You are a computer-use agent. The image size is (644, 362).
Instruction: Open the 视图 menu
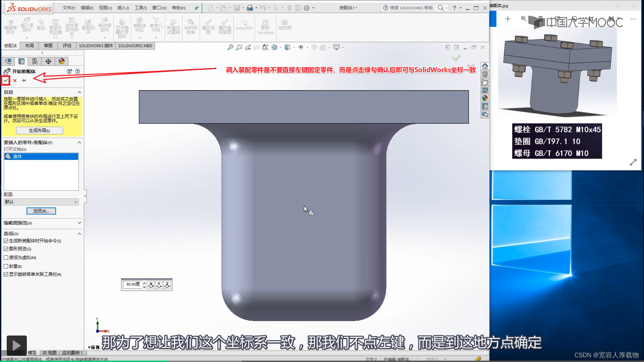tap(105, 8)
